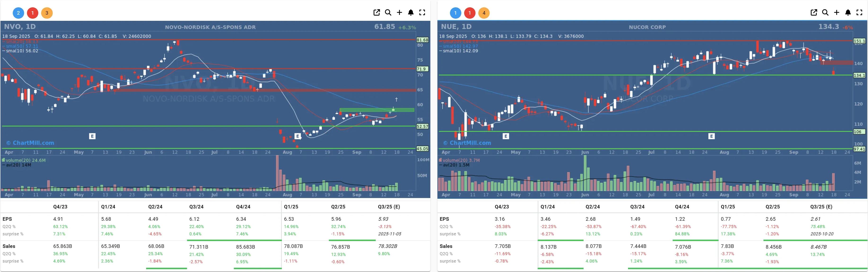Click the April earnings E marker on NVO chart
The width and height of the screenshot is (868, 272).
[x=92, y=136]
